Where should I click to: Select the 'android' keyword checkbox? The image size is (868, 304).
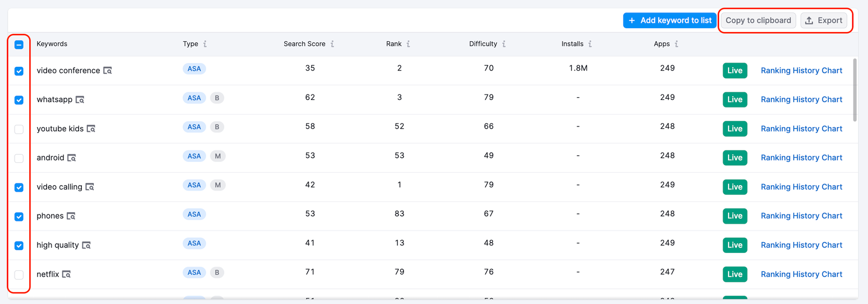pyautogui.click(x=19, y=158)
